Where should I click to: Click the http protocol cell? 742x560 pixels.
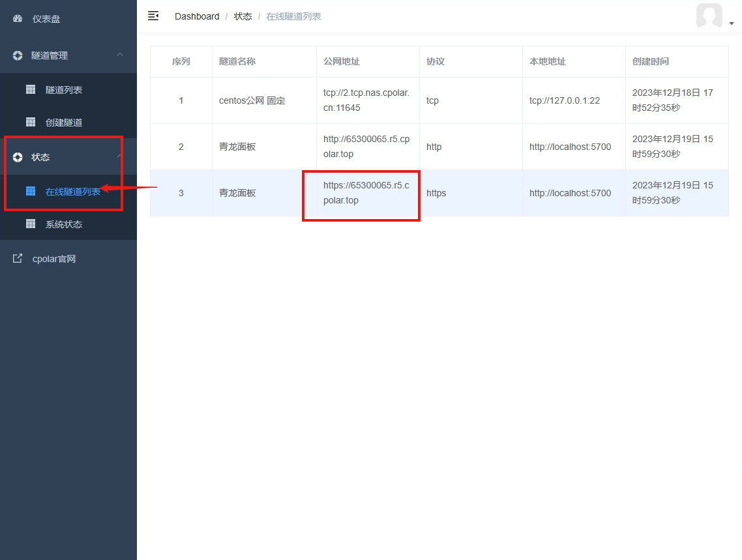tap(471, 147)
